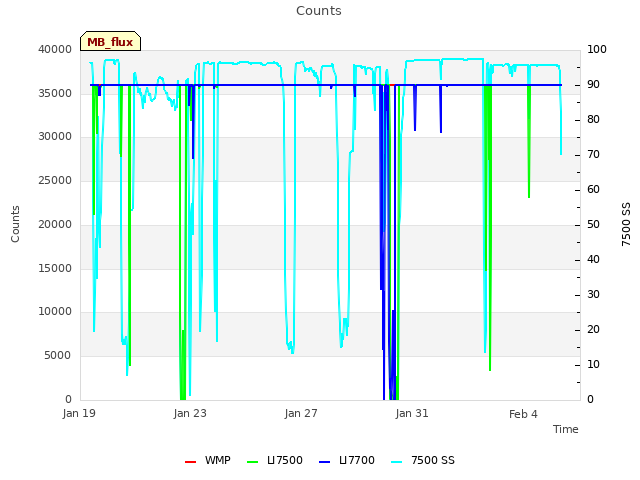Select the LI7700 legend entry
640x480 pixels.
point(347,460)
